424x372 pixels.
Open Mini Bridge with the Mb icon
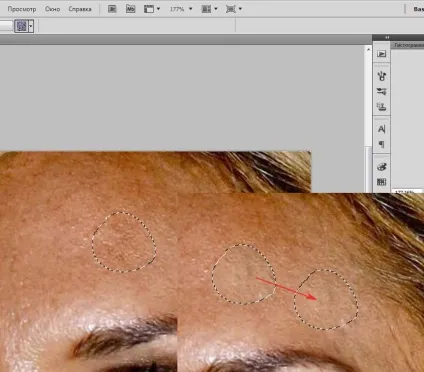130,9
